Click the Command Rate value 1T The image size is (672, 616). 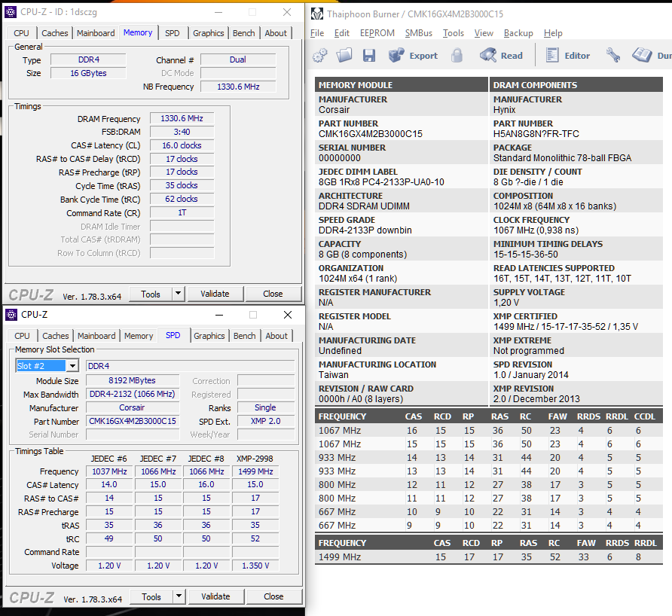(182, 212)
